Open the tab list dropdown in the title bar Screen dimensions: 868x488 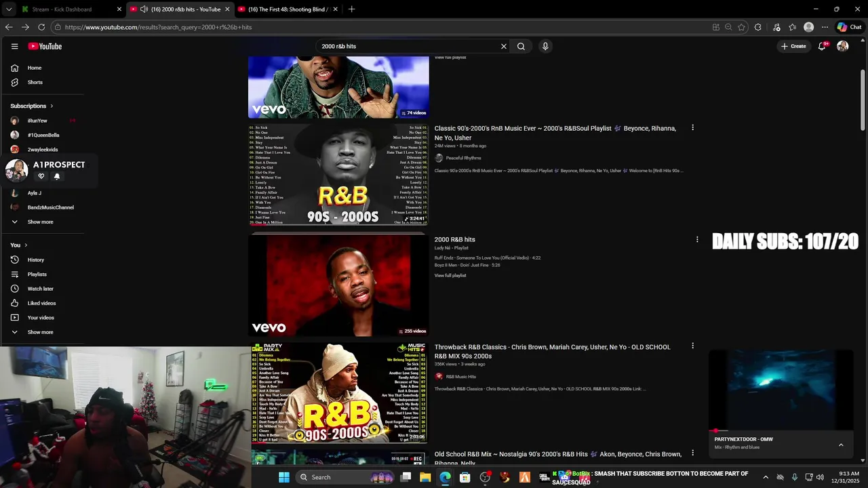click(x=8, y=9)
